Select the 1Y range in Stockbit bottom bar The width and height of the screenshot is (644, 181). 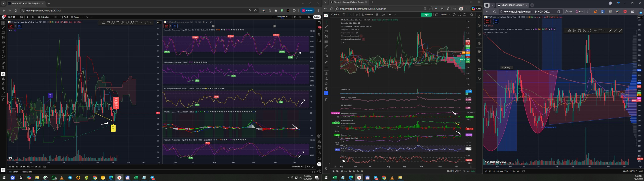[x=354, y=171]
